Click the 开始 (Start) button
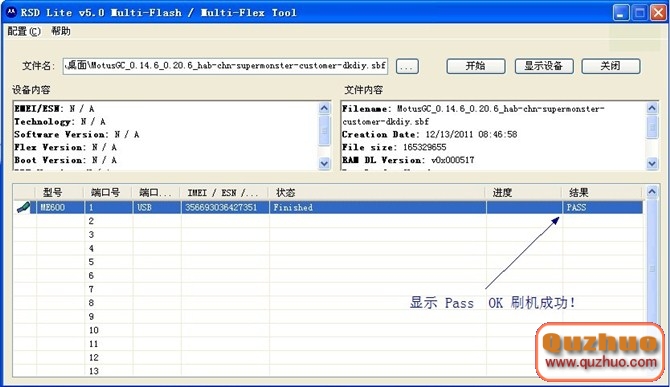The width and height of the screenshot is (670, 387). 476,66
